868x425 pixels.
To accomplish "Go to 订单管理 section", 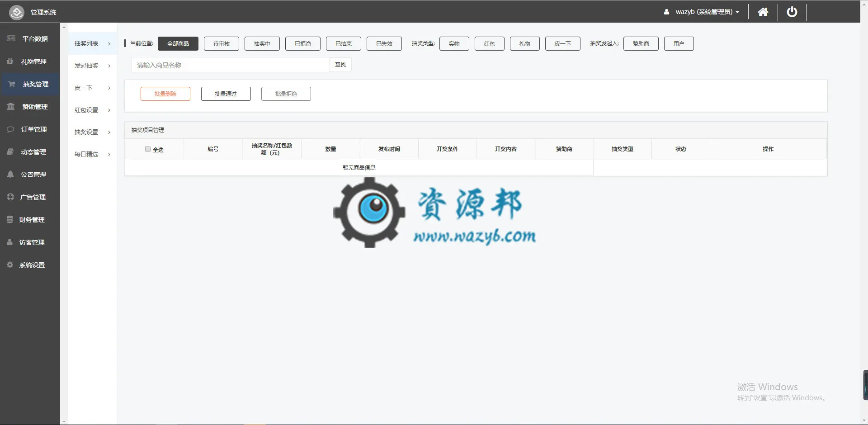I will tap(30, 129).
